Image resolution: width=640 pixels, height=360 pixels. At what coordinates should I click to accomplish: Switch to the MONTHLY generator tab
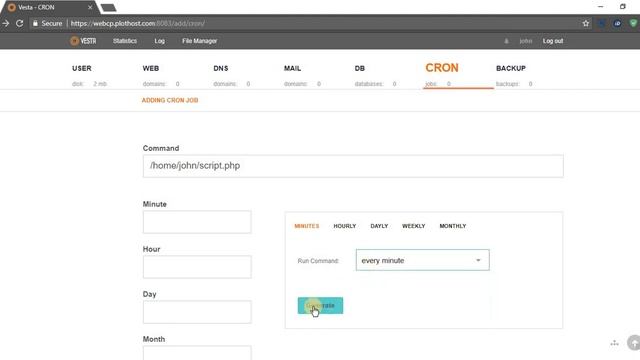coord(453,226)
